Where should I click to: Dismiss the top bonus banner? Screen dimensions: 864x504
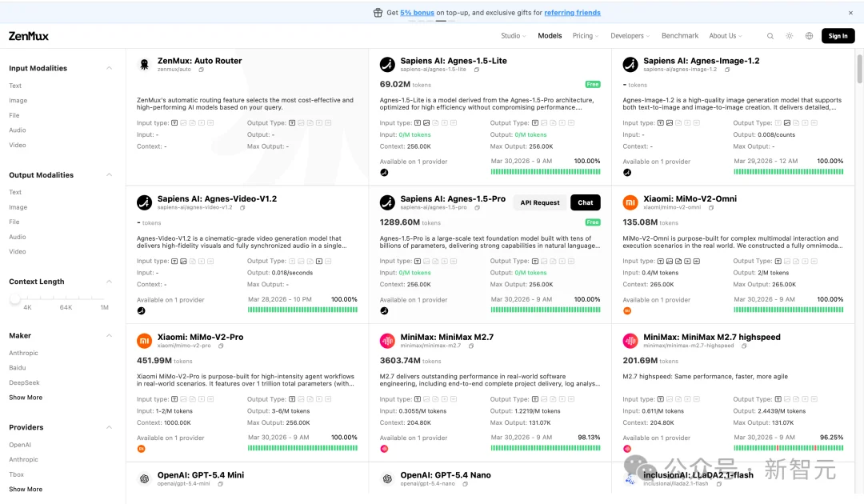pos(850,13)
